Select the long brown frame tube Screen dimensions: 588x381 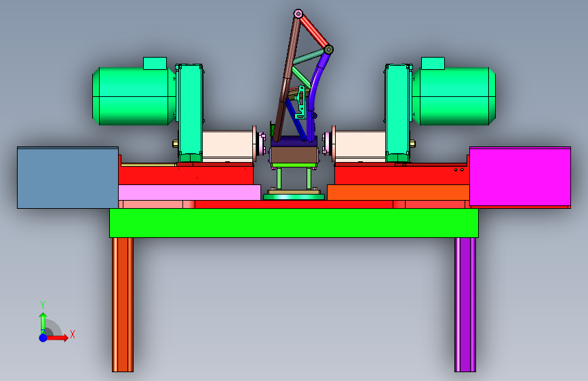point(288,79)
